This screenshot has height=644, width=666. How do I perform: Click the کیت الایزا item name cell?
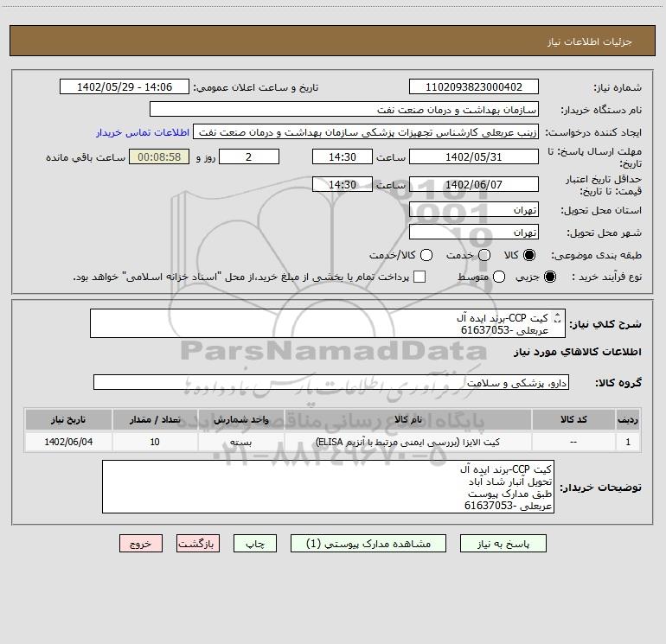click(x=407, y=442)
